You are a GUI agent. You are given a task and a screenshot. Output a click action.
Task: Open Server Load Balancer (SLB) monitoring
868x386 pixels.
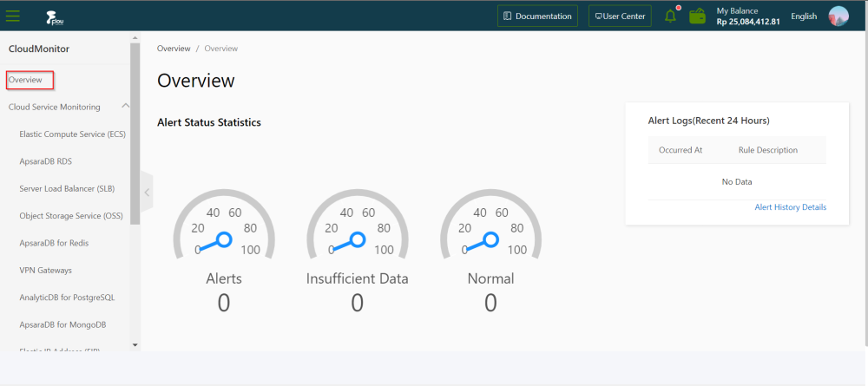[67, 188]
